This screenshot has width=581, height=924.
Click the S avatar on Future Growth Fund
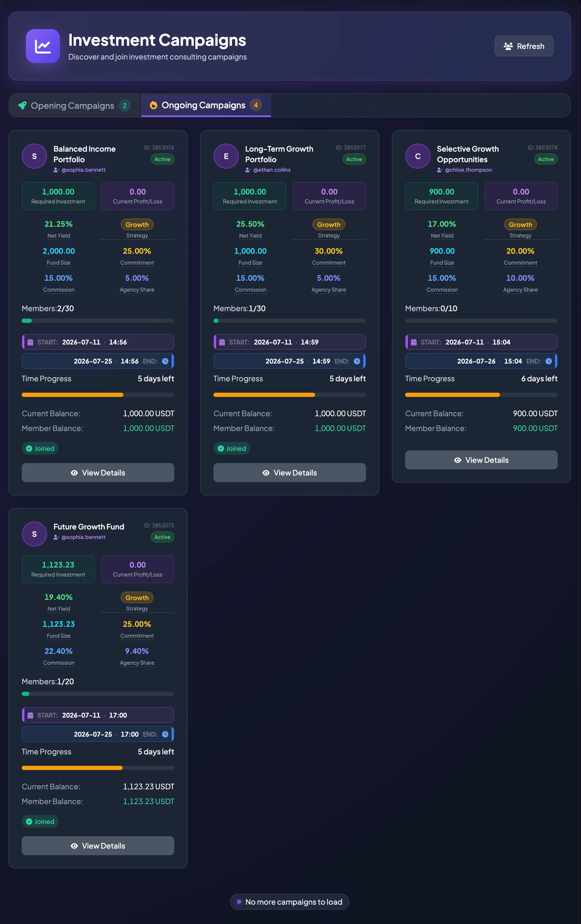[34, 534]
